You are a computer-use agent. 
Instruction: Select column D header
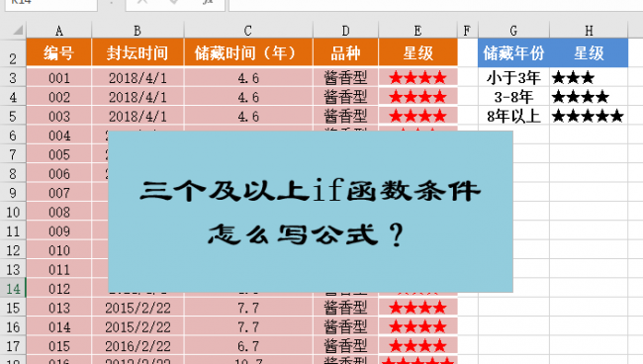(345, 31)
